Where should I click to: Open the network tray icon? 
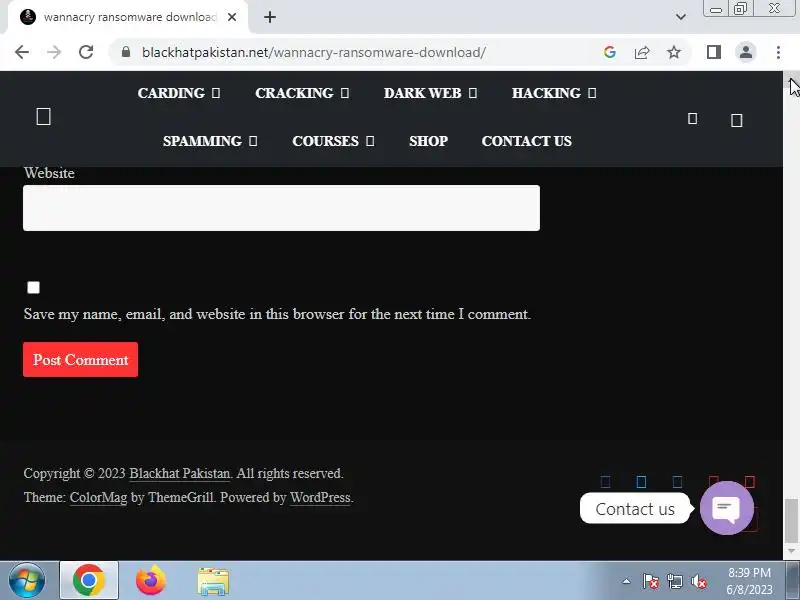pyautogui.click(x=675, y=581)
